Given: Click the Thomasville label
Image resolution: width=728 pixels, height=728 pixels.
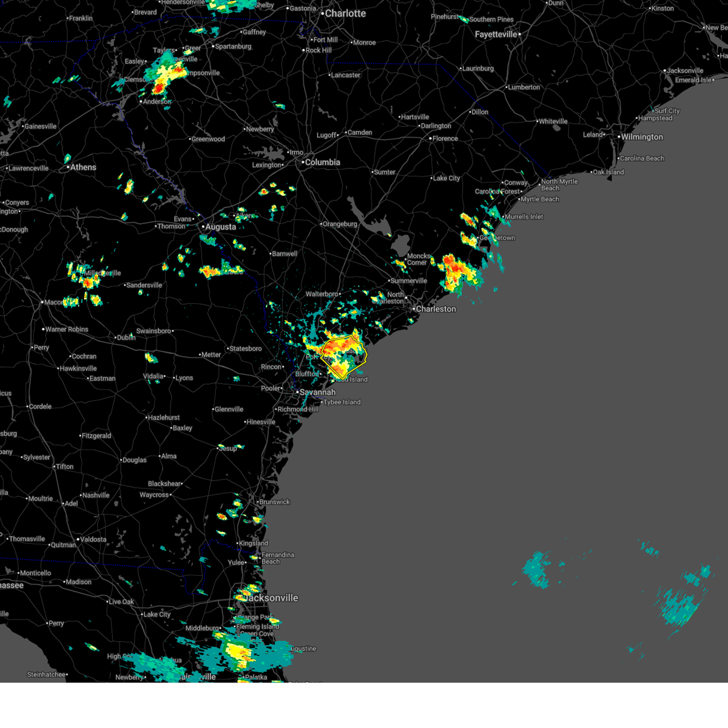Looking at the screenshot, I should coord(27,539).
